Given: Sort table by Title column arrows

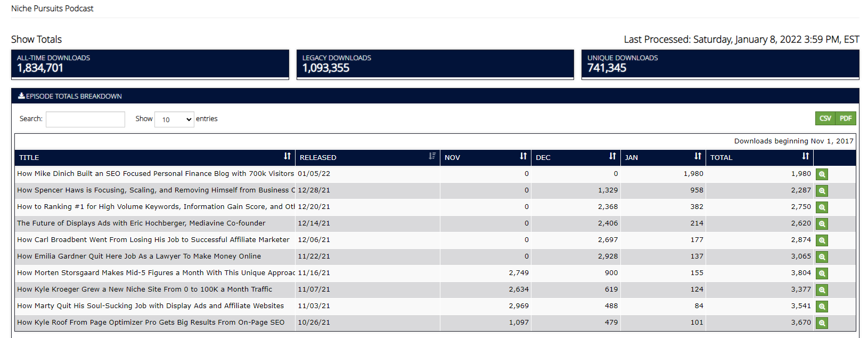Looking at the screenshot, I should (x=287, y=156).
